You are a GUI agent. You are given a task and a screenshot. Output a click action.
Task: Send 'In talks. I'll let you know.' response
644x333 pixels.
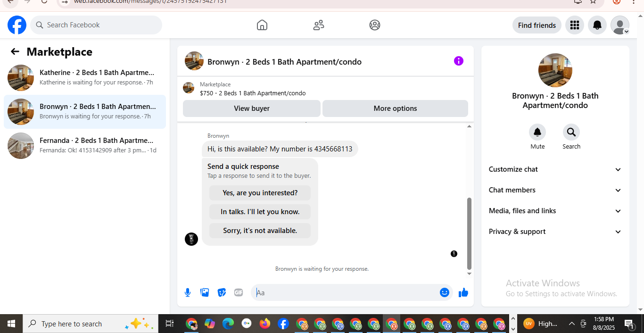point(260,212)
